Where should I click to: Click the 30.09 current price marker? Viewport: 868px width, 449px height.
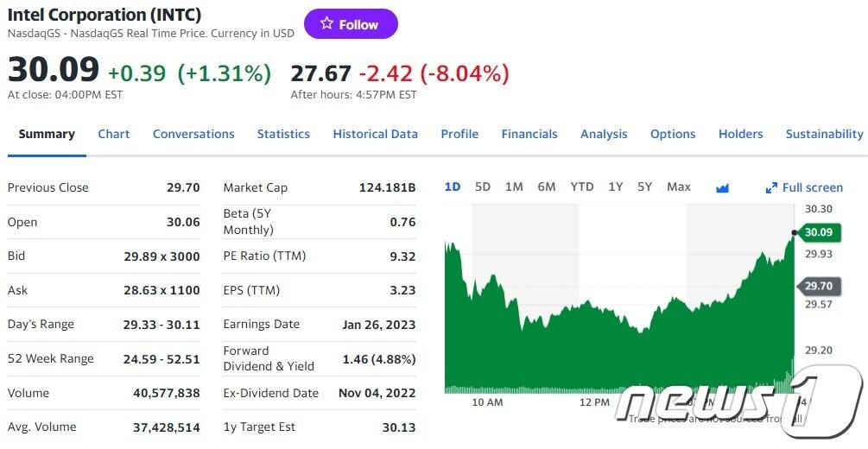817,232
